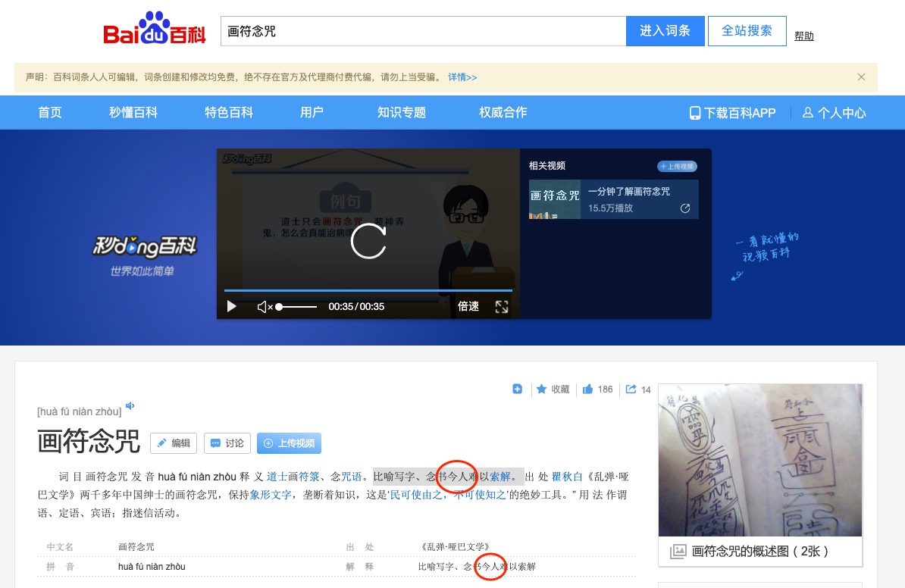Open the 特色百科 navigation menu
Viewport: 905px width, 588px height.
click(x=229, y=113)
